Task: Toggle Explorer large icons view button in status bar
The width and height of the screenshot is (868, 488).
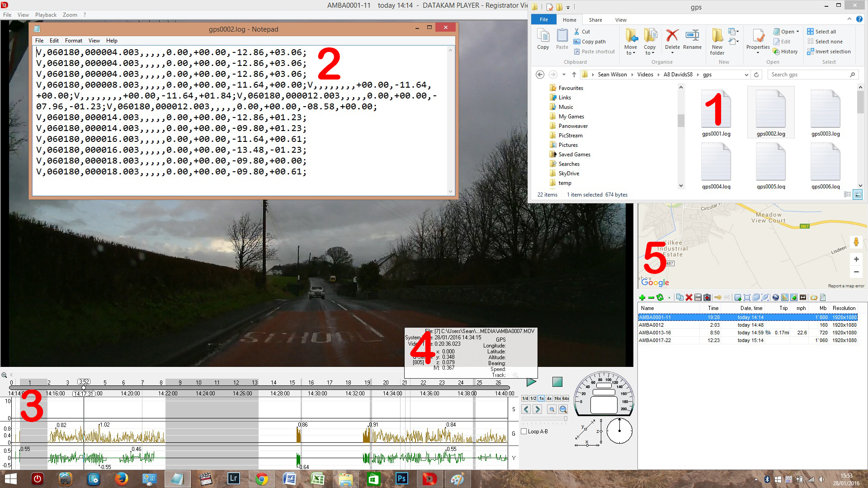Action: click(x=858, y=195)
